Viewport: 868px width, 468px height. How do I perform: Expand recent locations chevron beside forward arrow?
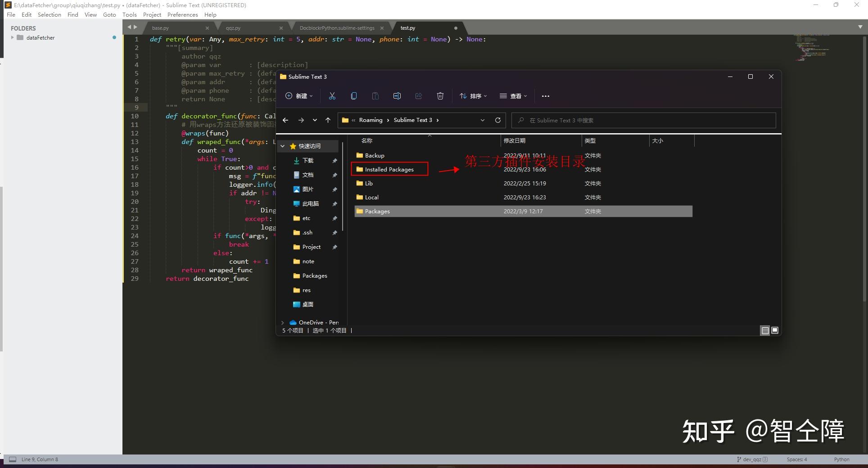(x=315, y=120)
